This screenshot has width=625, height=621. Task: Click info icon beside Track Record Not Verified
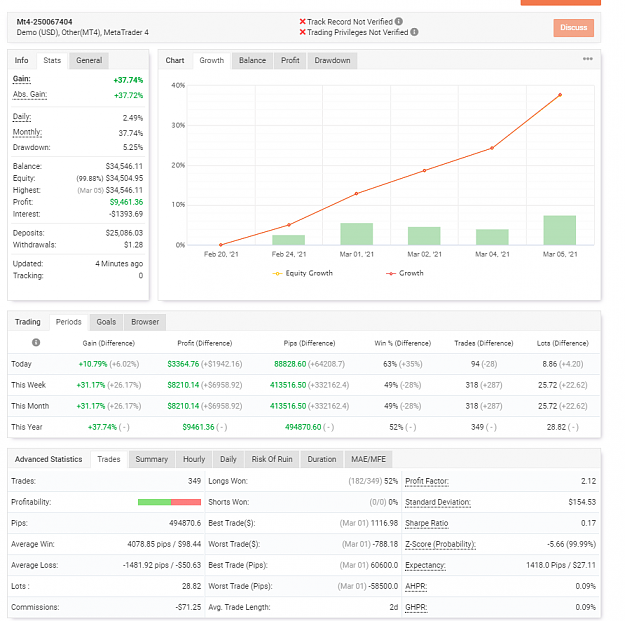click(x=399, y=22)
